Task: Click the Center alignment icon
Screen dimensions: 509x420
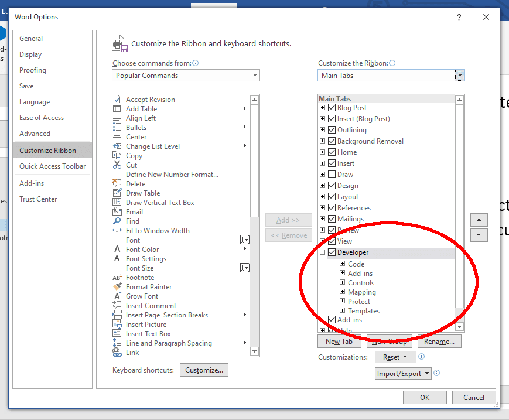Action: pos(117,137)
